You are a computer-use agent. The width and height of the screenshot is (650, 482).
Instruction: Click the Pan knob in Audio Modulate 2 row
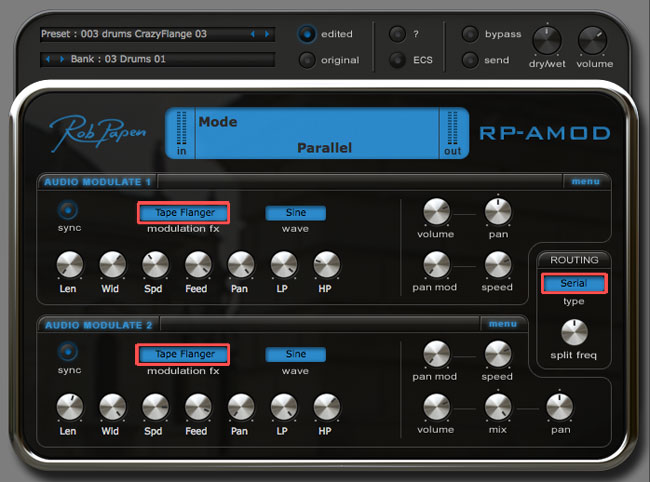point(241,407)
